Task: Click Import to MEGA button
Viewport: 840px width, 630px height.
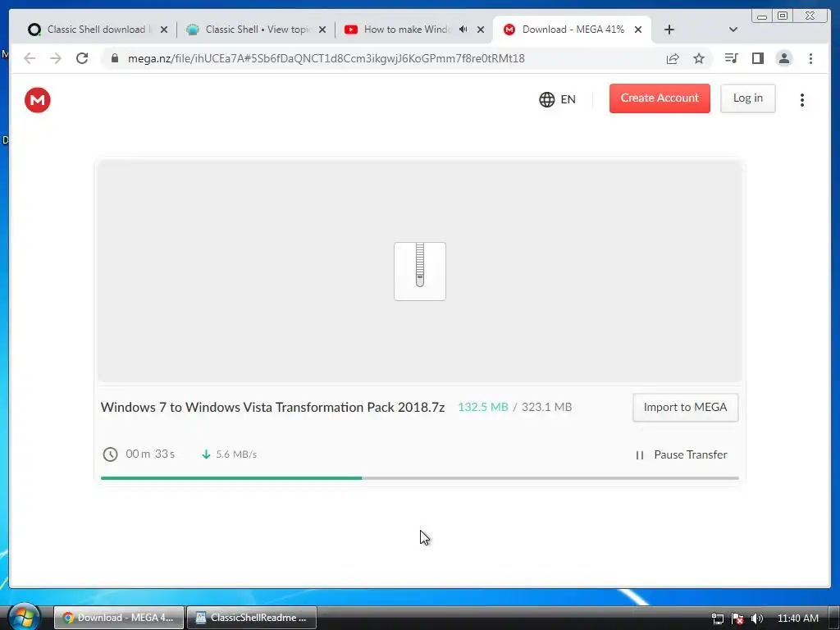Action: click(x=685, y=408)
